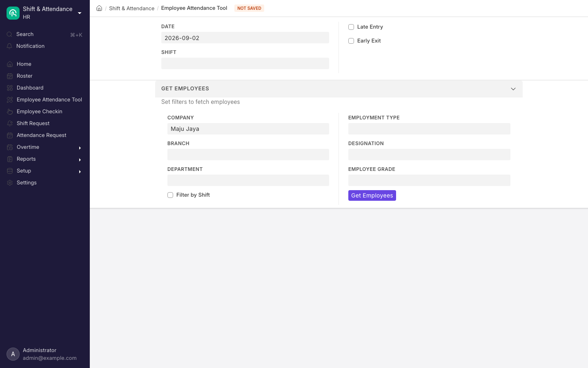Collapse the Get Employees section chevron
This screenshot has height=368, width=588.
click(x=513, y=89)
